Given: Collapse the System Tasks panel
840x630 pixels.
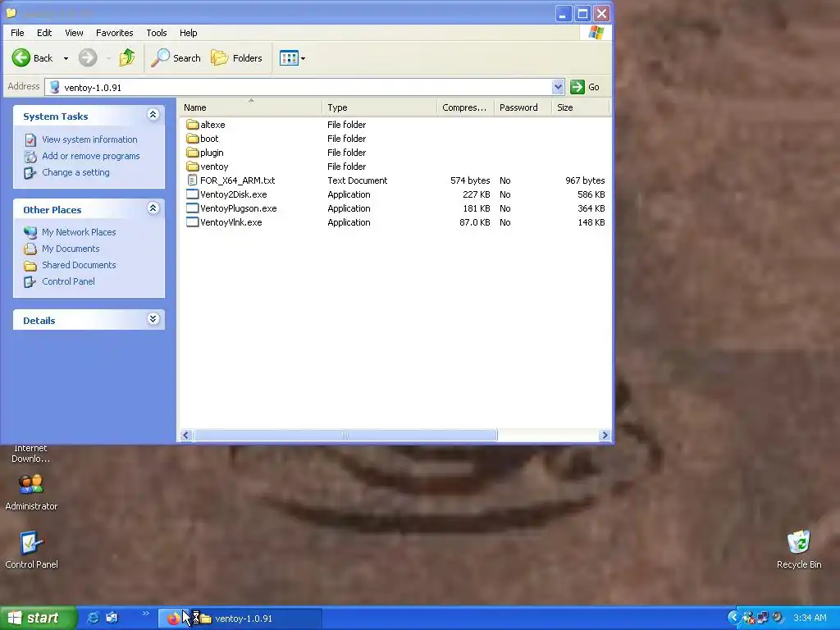Looking at the screenshot, I should pos(153,115).
